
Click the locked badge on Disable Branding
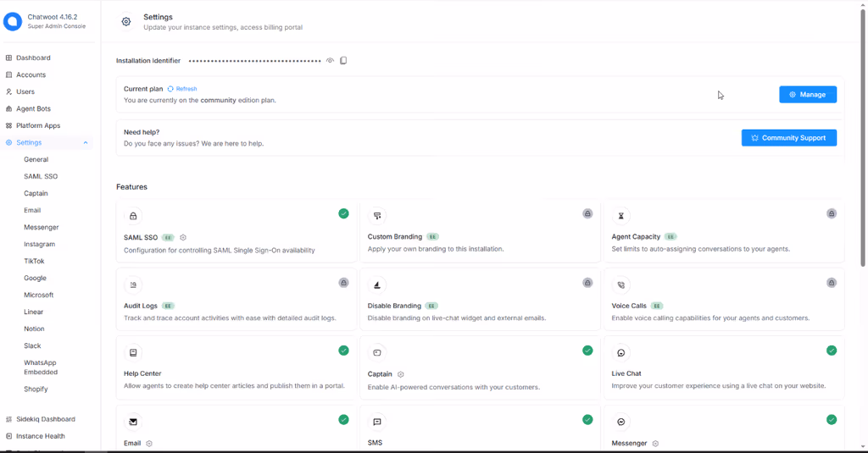point(587,283)
